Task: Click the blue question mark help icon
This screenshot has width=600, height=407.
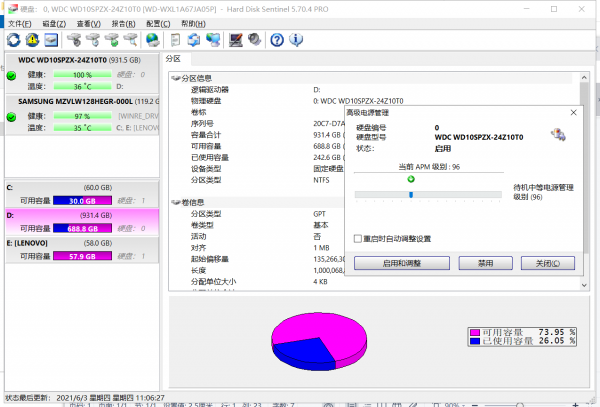Action: (277, 40)
